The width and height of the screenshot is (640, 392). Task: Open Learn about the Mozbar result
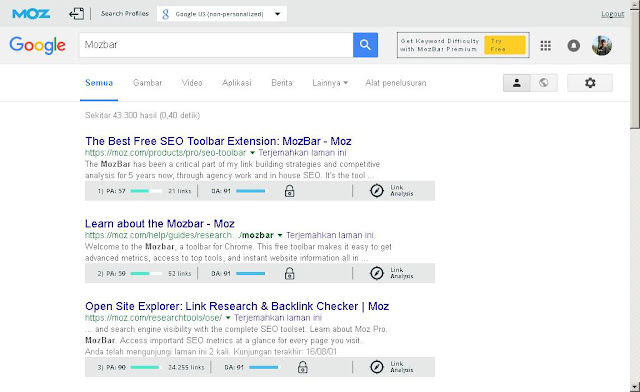coord(160,224)
